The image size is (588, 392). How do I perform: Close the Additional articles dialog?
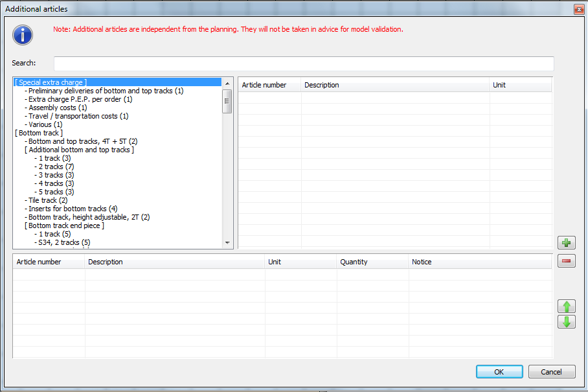pyautogui.click(x=577, y=9)
